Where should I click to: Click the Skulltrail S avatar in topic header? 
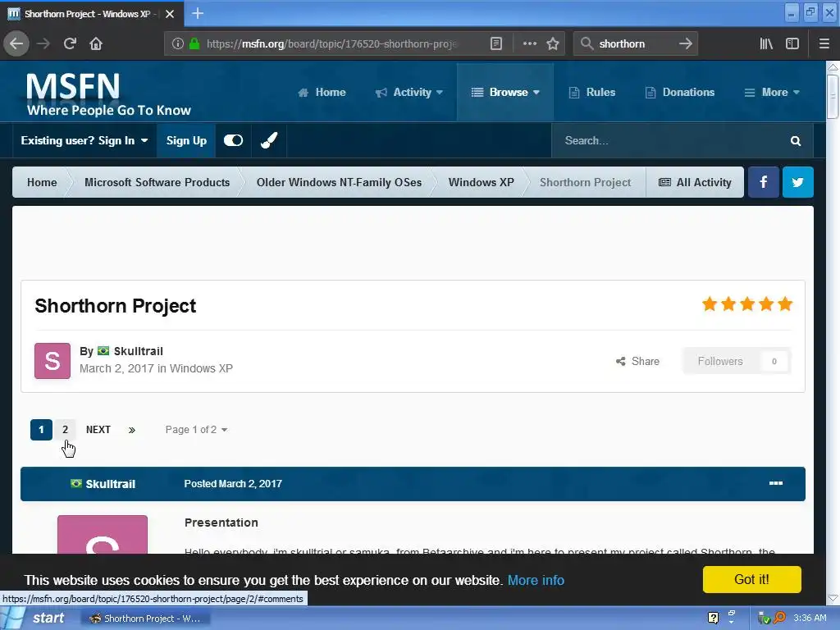click(x=52, y=361)
